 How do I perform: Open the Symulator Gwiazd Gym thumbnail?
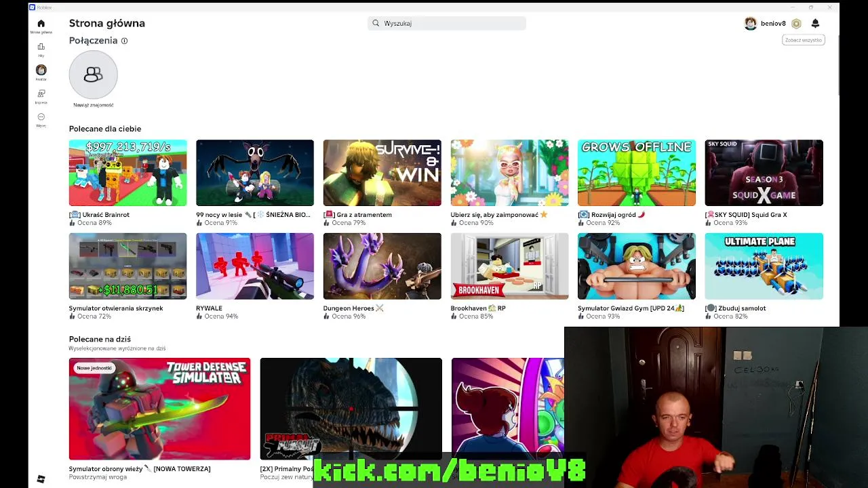click(x=637, y=266)
